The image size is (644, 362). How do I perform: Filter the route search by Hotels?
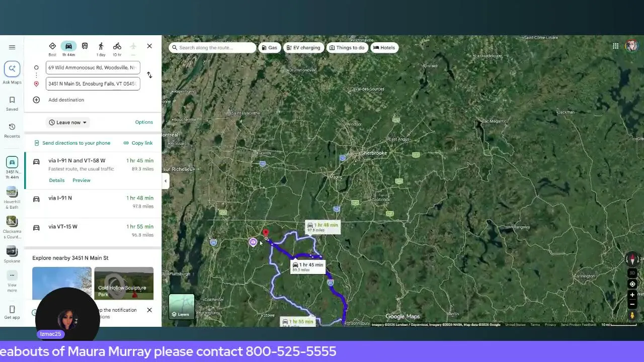(384, 48)
